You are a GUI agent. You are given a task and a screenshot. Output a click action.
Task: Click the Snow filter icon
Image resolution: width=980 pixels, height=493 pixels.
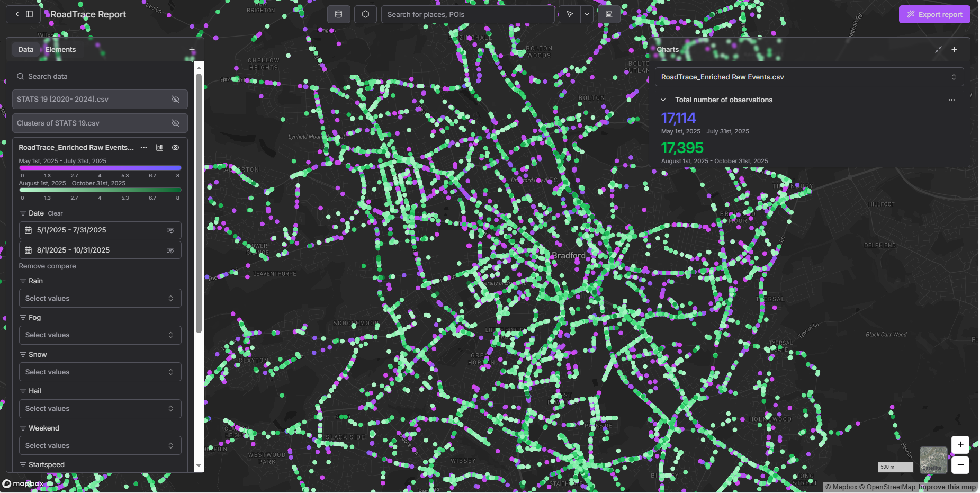pos(23,355)
